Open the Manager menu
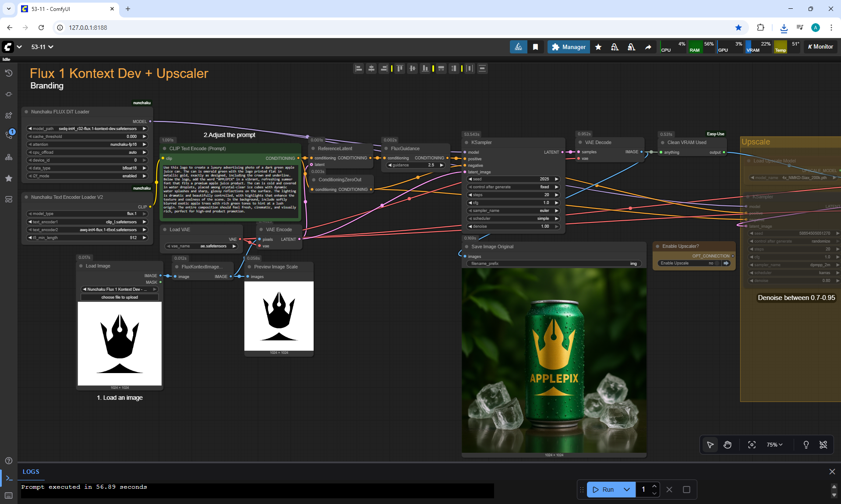 568,47
